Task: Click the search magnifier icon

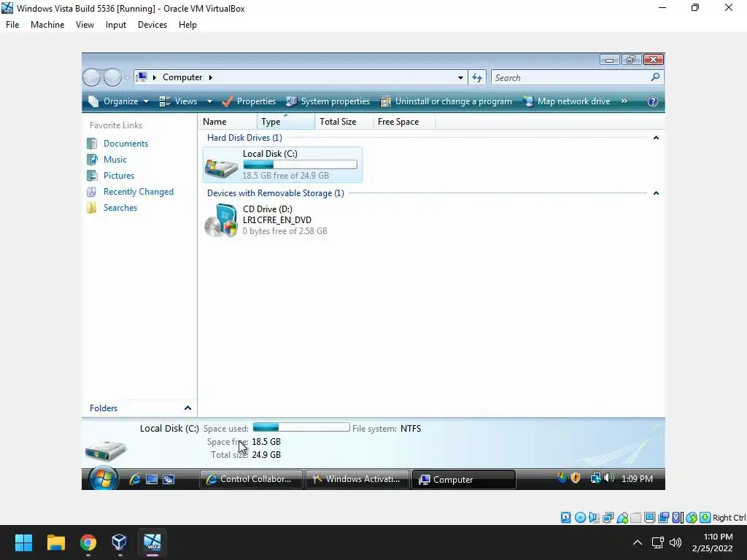Action: tap(656, 77)
